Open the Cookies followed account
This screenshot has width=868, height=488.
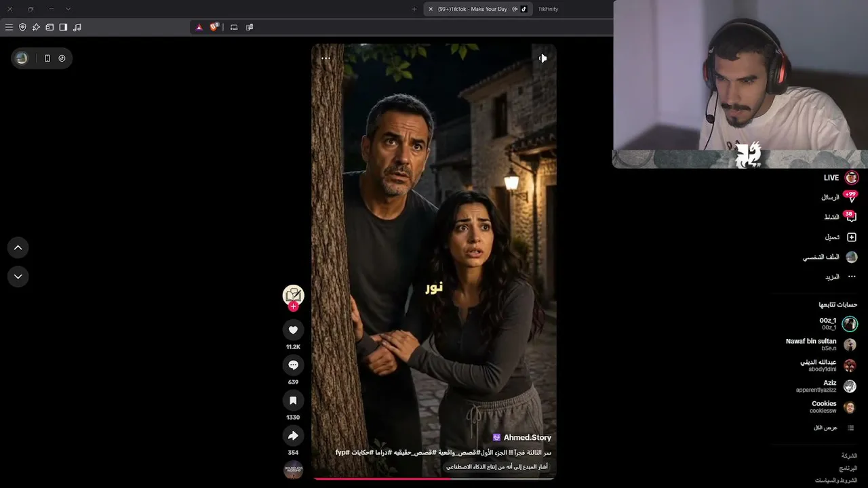tap(833, 407)
